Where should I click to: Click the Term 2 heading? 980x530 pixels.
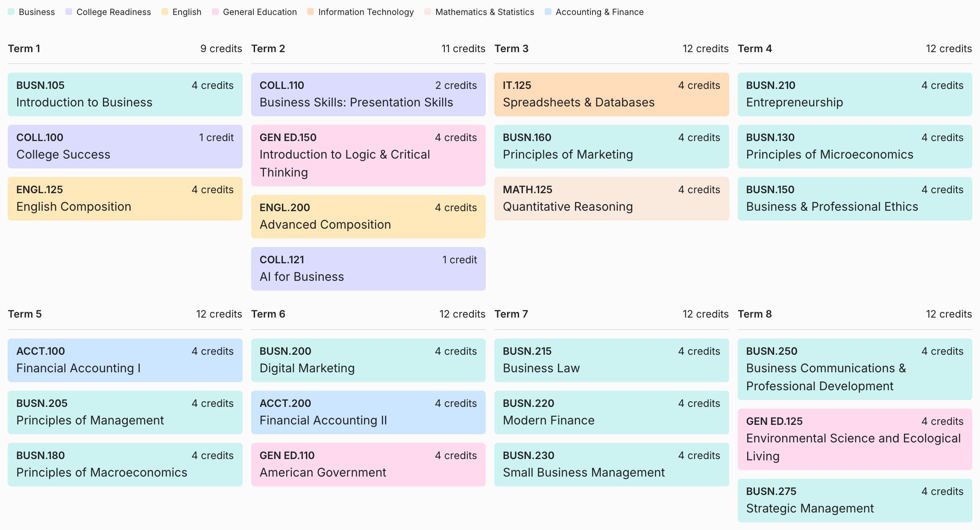coord(268,49)
